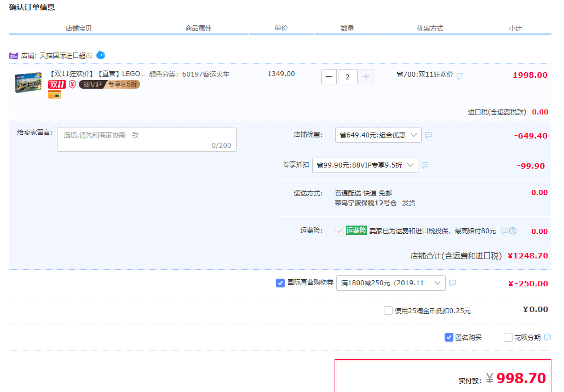Open the 天猫国际进口超市 store link
The image size is (564, 392).
(66, 56)
